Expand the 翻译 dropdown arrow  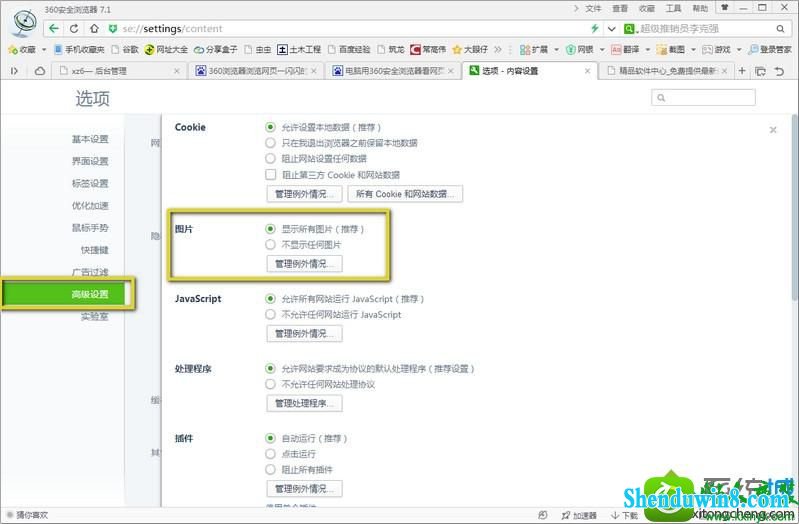[x=648, y=49]
